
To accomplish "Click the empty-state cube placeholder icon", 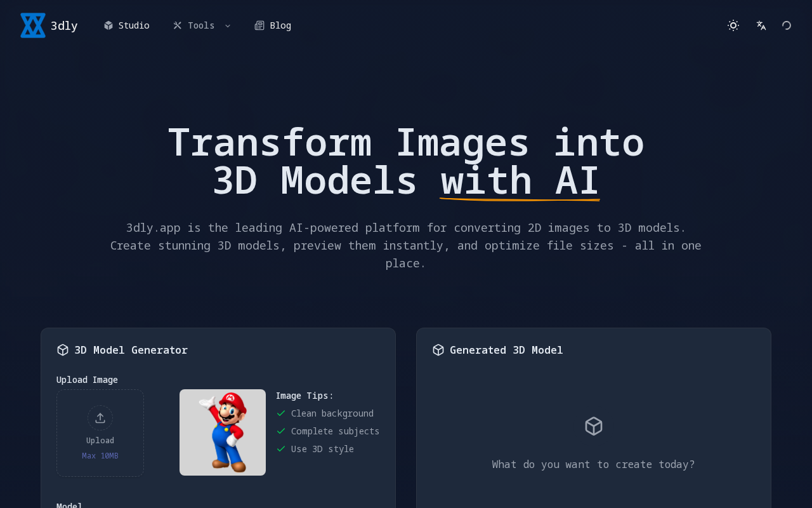I will pos(594,426).
